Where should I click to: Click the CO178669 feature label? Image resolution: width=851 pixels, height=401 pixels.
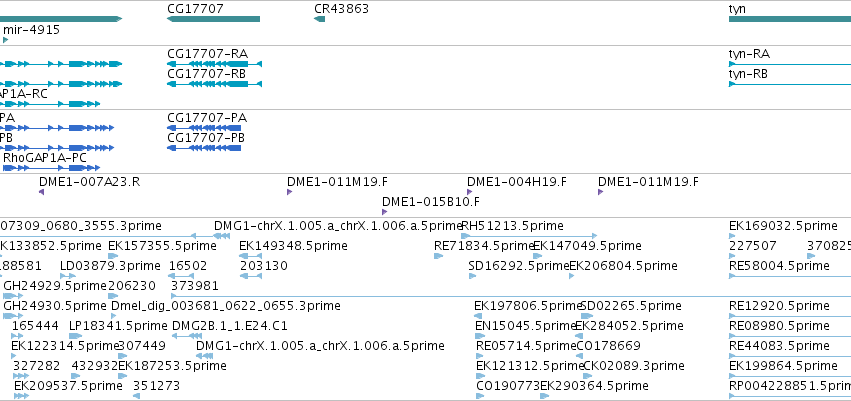(608, 346)
